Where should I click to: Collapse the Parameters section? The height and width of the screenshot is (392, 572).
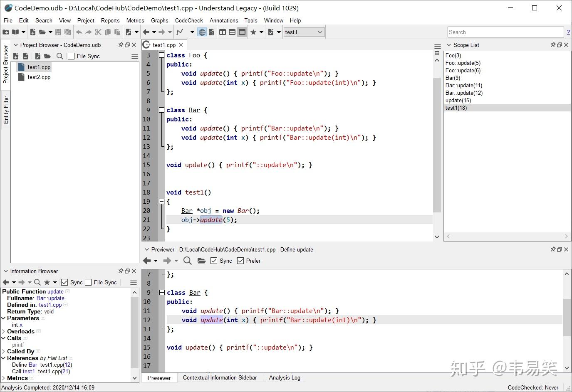4,318
